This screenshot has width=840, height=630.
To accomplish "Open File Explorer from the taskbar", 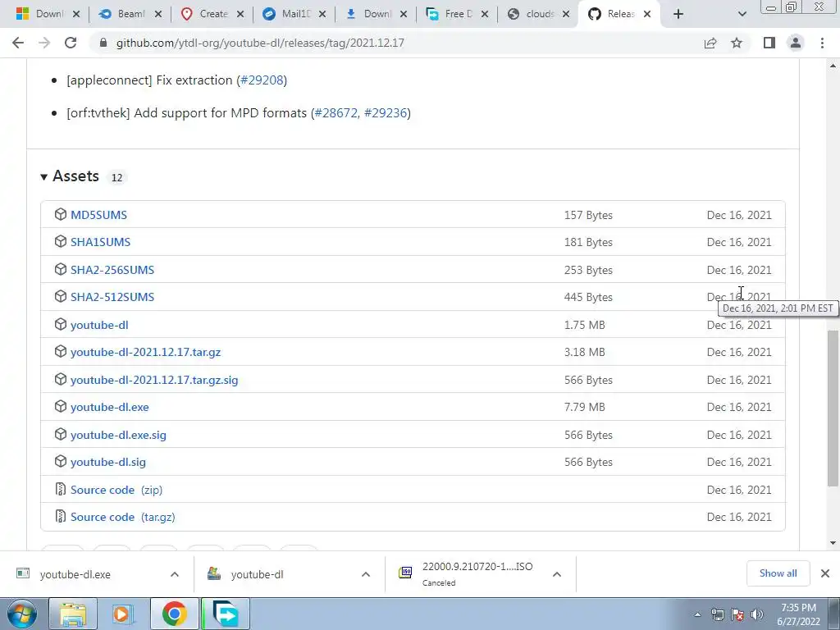I will [x=73, y=614].
